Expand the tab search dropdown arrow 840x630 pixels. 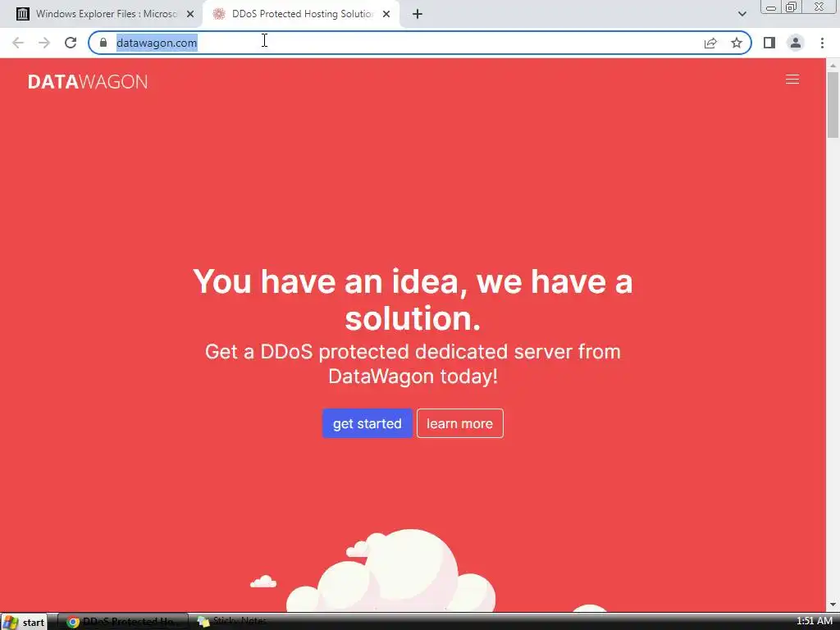(742, 14)
